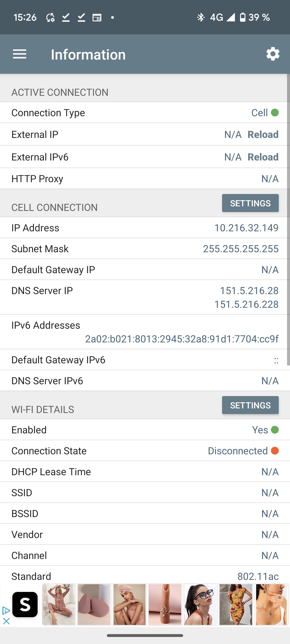Select the IPv6 address value

click(x=182, y=339)
